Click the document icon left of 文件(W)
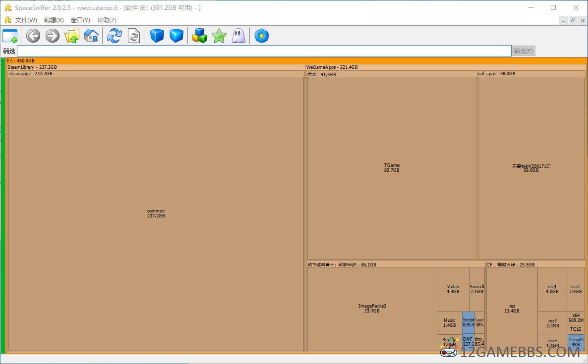The width and height of the screenshot is (588, 364). tap(8, 20)
